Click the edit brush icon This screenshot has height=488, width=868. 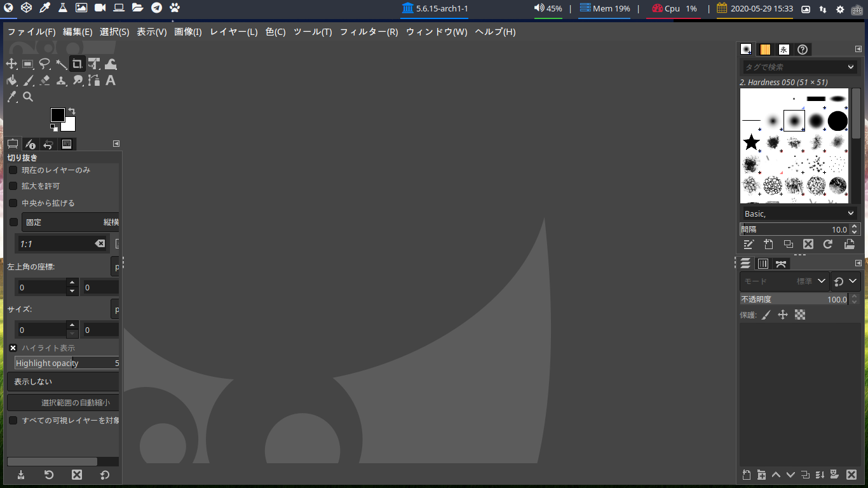pyautogui.click(x=749, y=245)
